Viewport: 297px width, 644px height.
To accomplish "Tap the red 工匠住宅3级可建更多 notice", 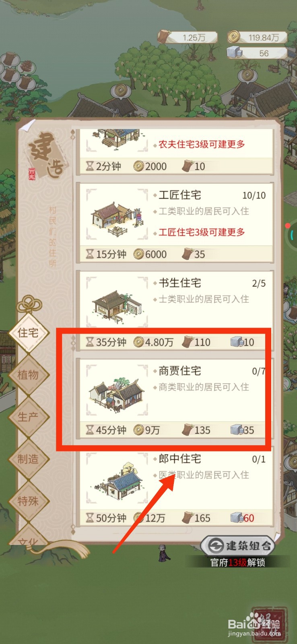I will click(x=201, y=232).
